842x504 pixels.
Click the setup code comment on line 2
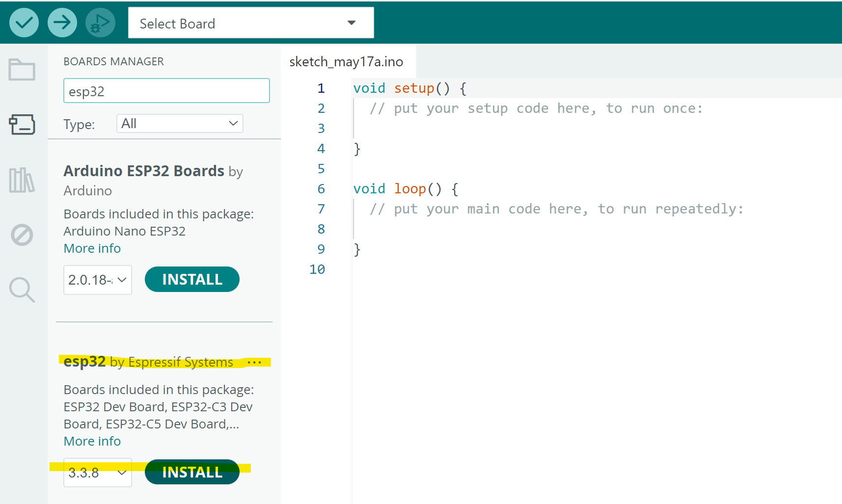tap(536, 108)
